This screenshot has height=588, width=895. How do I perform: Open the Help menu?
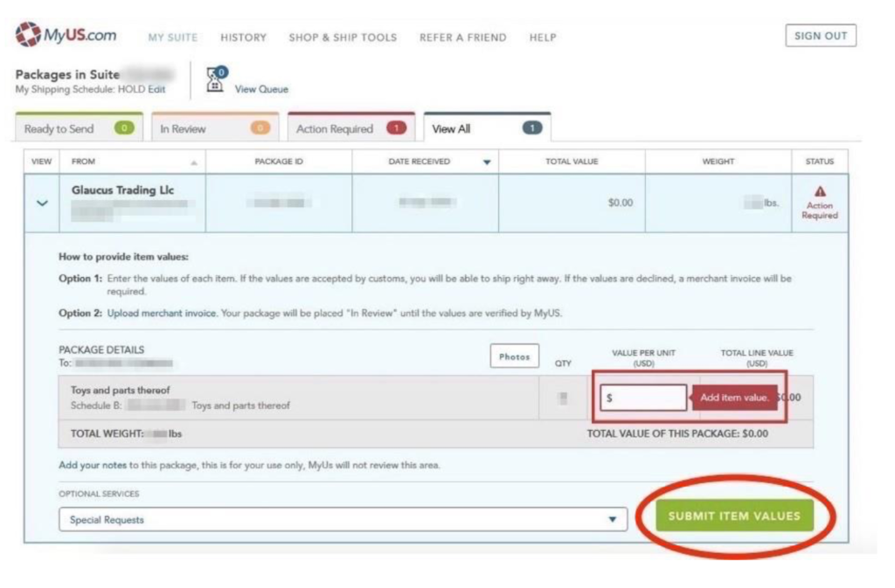click(543, 38)
